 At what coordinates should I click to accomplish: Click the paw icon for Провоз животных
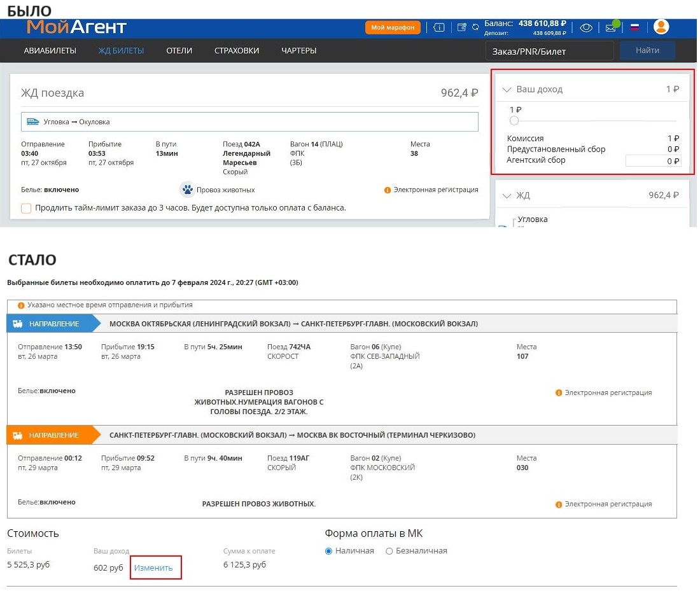click(x=187, y=190)
